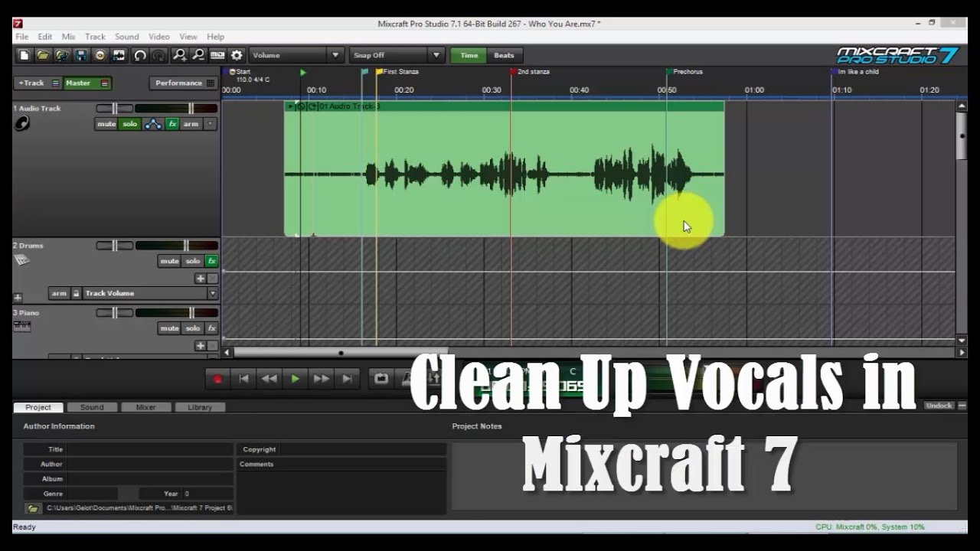Open the Performance panel button

tap(183, 83)
